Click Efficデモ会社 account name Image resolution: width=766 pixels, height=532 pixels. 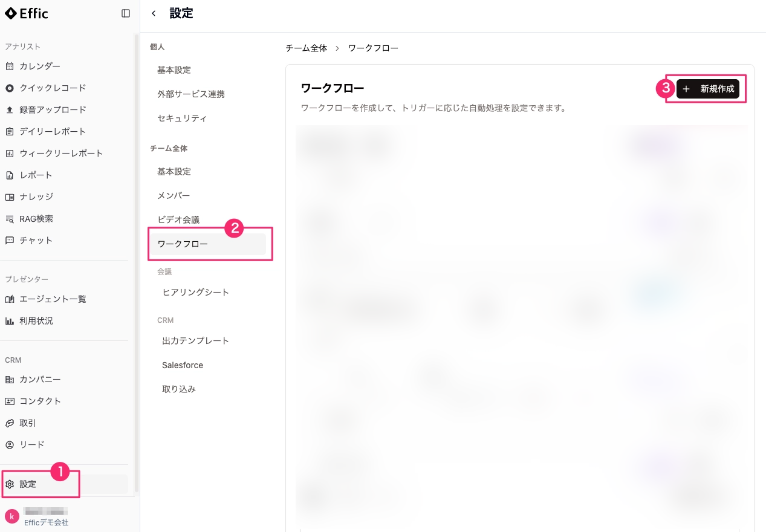[46, 522]
